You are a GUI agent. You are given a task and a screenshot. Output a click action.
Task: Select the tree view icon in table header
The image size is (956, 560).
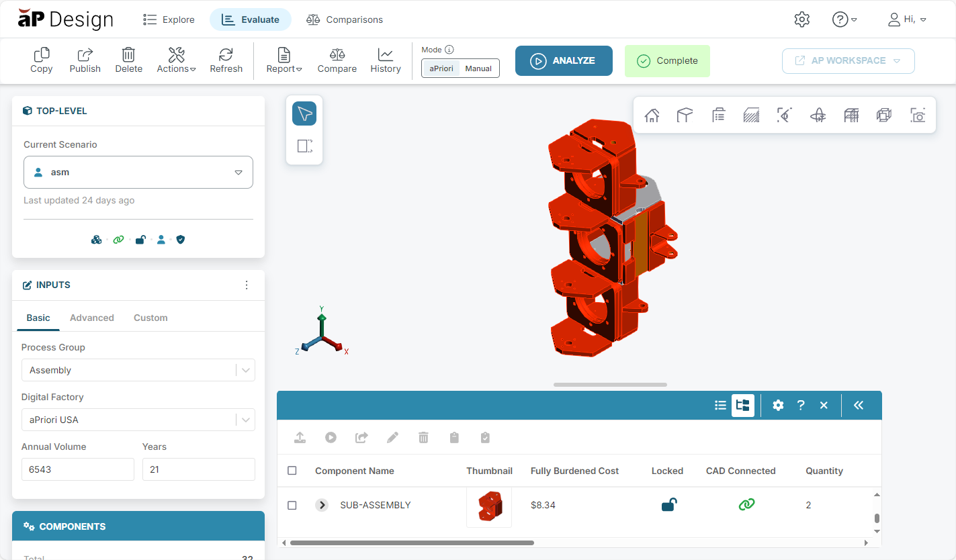pos(743,405)
